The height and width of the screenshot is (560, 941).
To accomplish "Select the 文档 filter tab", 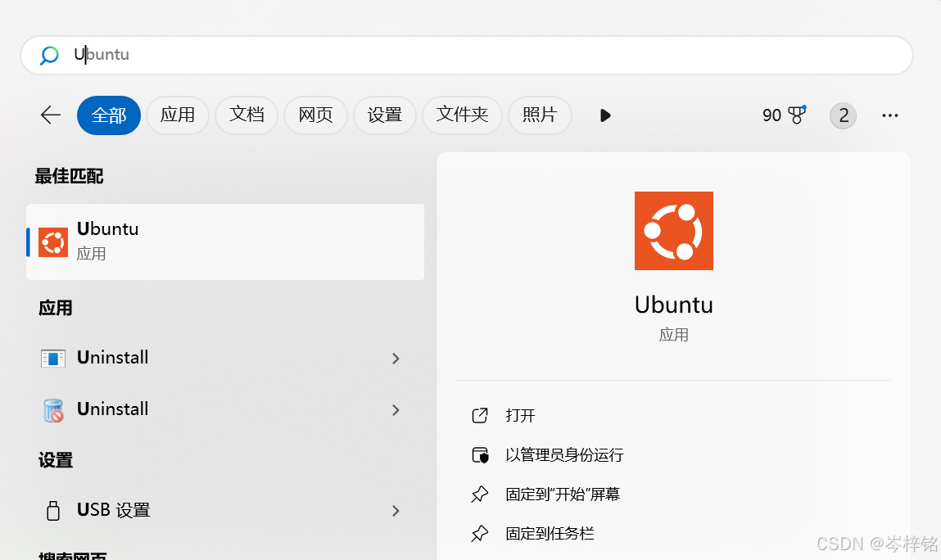I will [x=247, y=115].
